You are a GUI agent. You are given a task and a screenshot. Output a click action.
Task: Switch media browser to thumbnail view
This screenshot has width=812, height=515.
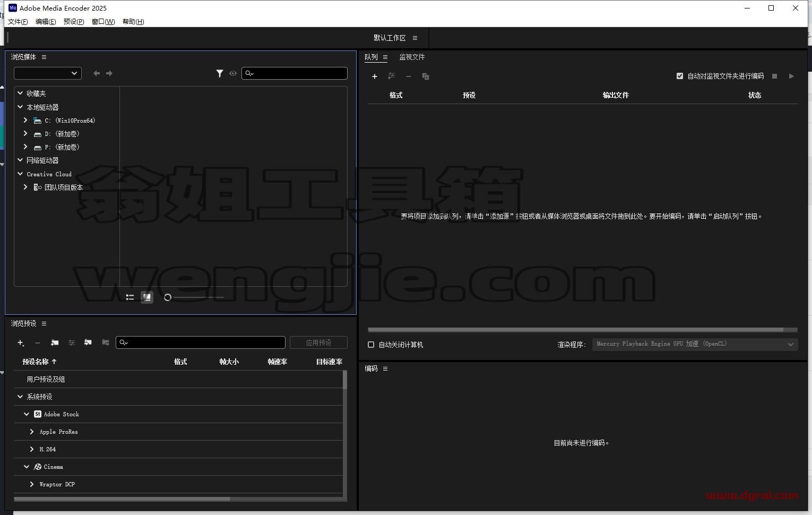click(x=147, y=297)
